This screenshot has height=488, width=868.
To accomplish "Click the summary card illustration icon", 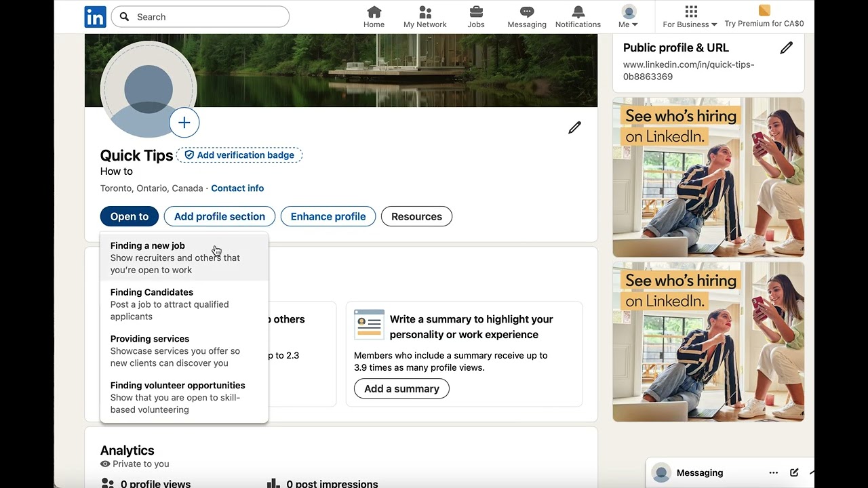I will [x=369, y=325].
